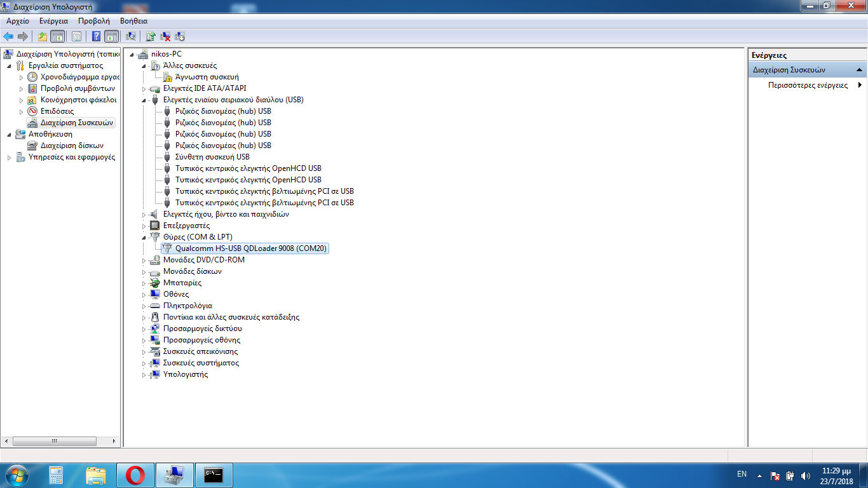The height and width of the screenshot is (488, 868).
Task: Expand the Προβολή συμβάντων node arrow
Action: pyautogui.click(x=21, y=88)
